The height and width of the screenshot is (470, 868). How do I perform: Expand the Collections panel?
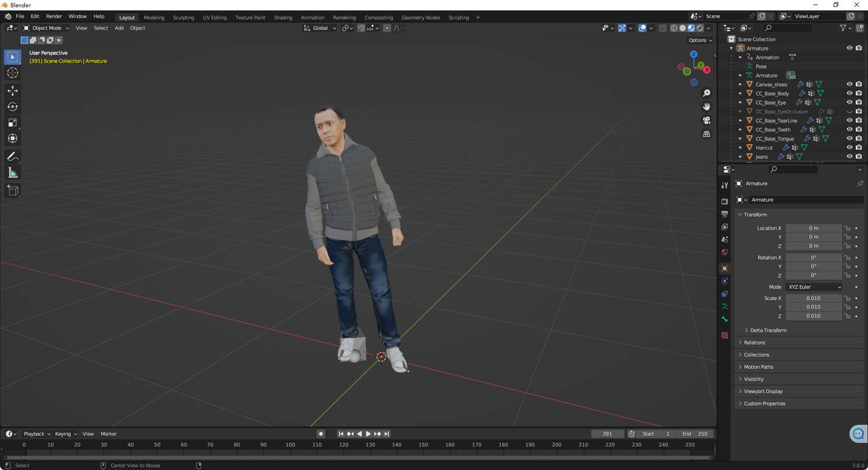799,355
